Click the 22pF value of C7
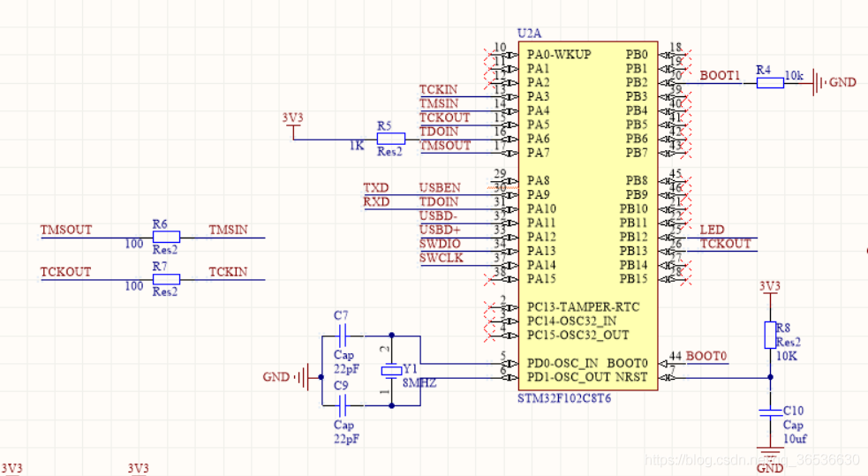 pyautogui.click(x=346, y=369)
